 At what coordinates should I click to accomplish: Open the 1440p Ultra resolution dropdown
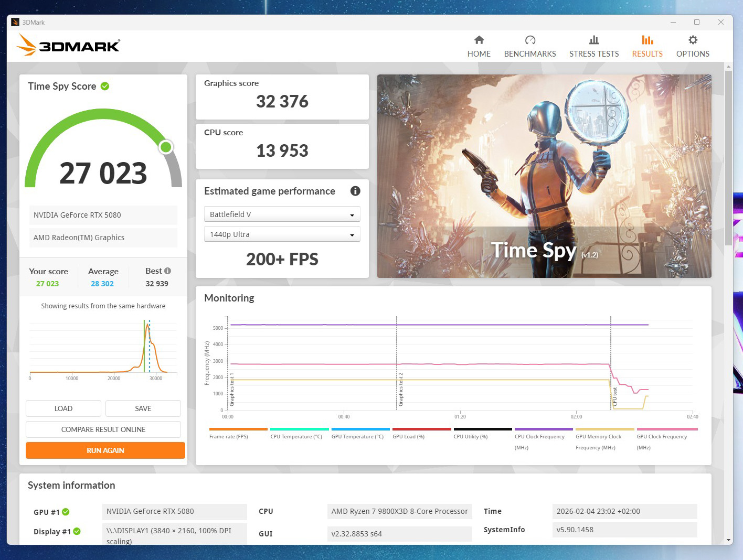tap(282, 234)
